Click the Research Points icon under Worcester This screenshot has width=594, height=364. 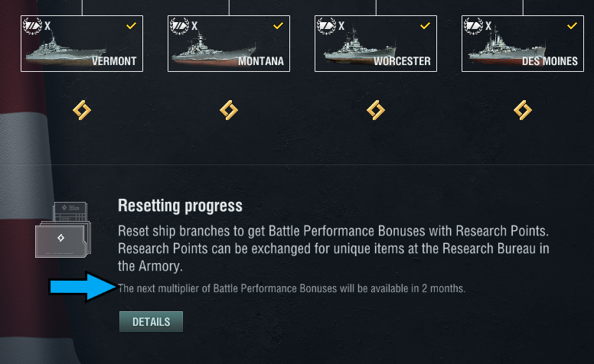(x=376, y=111)
